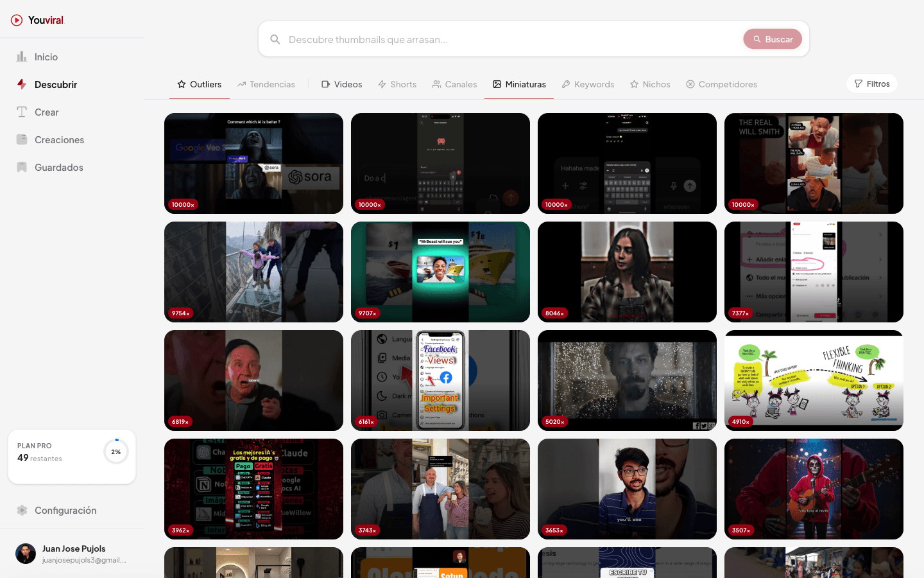Click the PLAN PRO label
The image size is (924, 578).
[35, 446]
